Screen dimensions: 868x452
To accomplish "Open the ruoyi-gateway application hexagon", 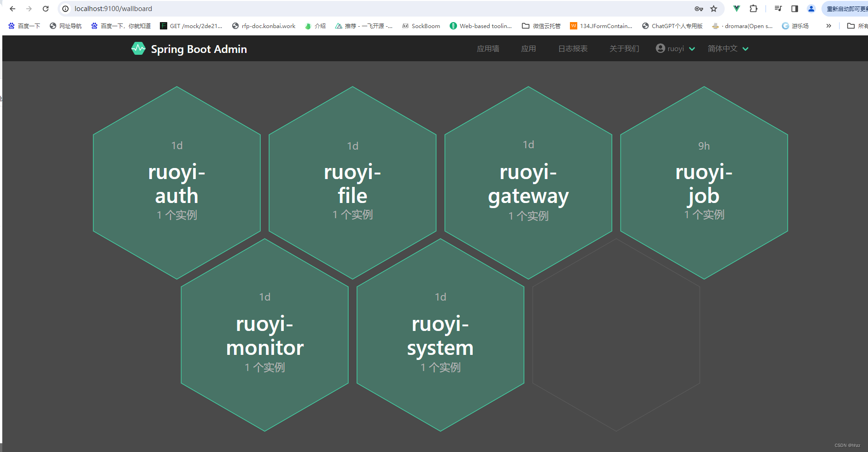I will [x=528, y=183].
